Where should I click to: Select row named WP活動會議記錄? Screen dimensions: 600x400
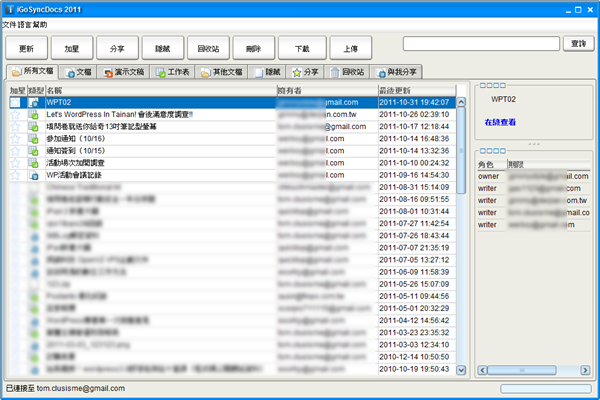pos(74,175)
